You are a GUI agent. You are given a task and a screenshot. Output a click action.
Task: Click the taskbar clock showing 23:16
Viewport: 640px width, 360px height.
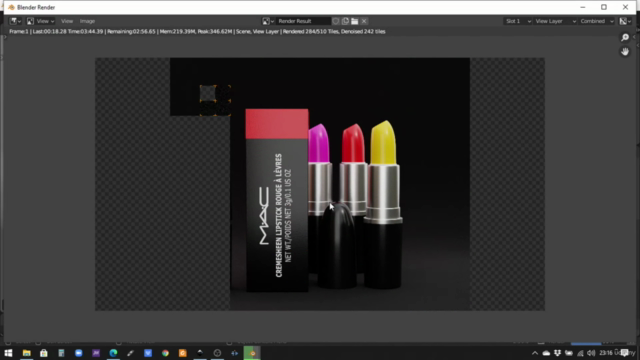(606, 353)
